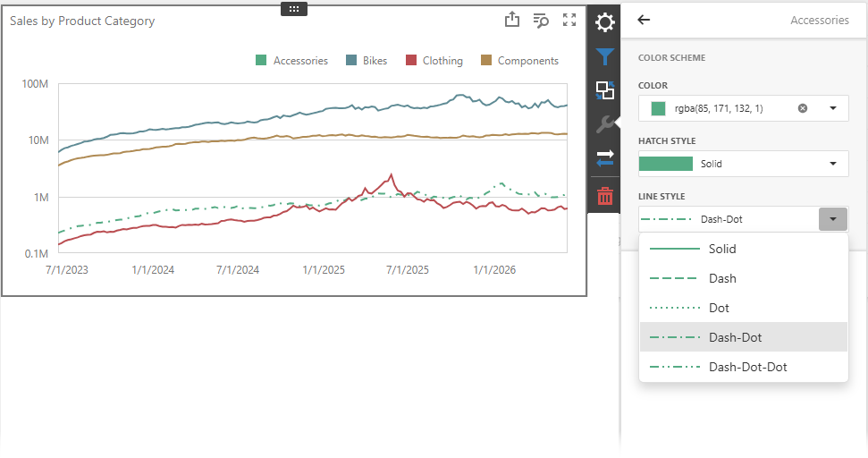This screenshot has width=868, height=458.
Task: Click the COLOR SCHEME section heading
Action: point(671,57)
